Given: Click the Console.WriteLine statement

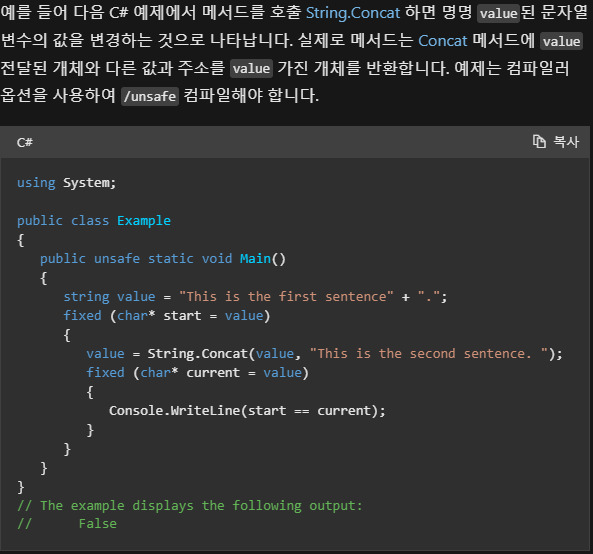Looking at the screenshot, I should [247, 411].
